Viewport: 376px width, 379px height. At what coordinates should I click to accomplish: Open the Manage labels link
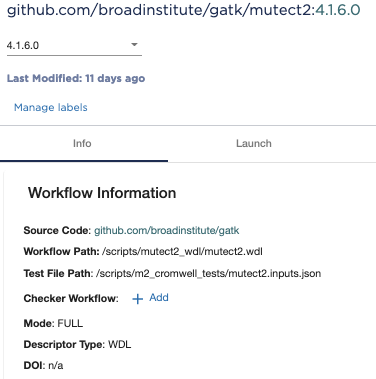tap(51, 107)
